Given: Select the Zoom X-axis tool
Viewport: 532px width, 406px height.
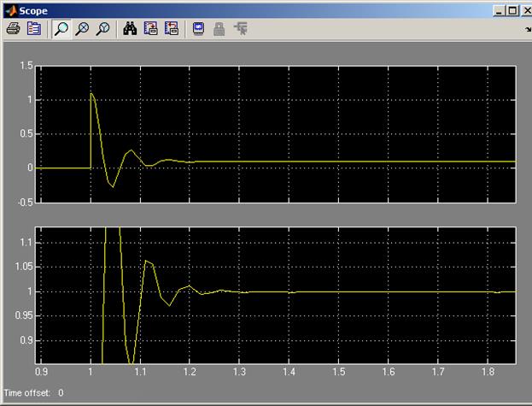Looking at the screenshot, I should (82, 29).
